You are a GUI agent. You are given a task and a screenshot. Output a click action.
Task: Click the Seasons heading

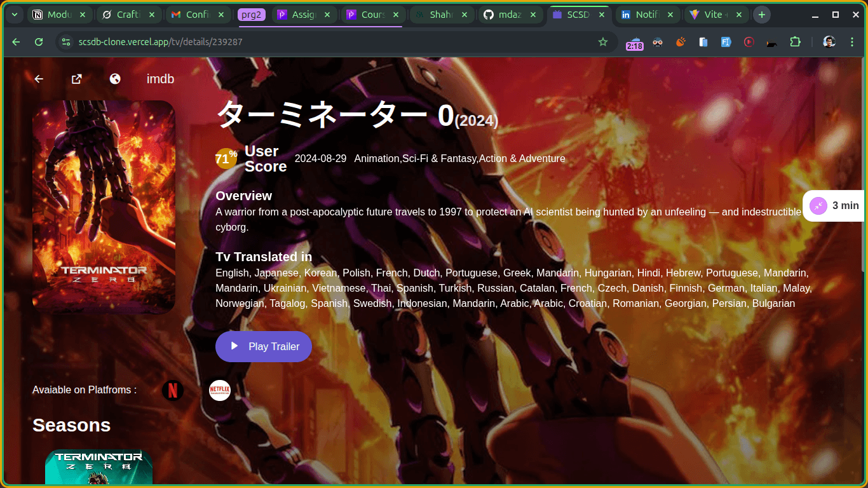(x=71, y=425)
